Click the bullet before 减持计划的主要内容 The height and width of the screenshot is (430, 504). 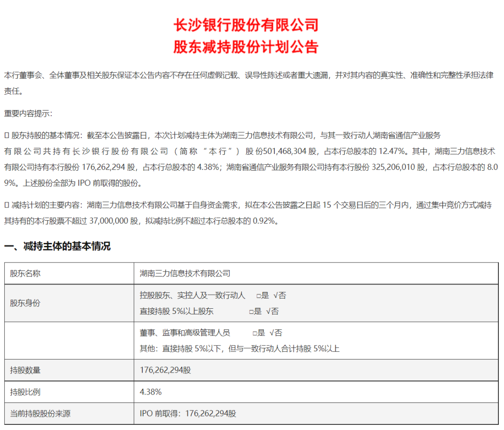point(7,205)
